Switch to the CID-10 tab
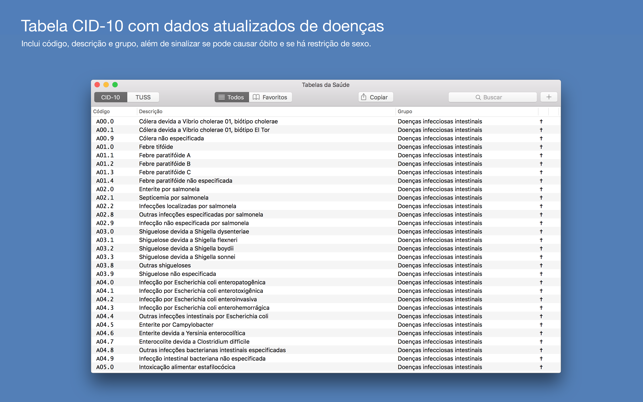The width and height of the screenshot is (643, 402). click(x=110, y=97)
